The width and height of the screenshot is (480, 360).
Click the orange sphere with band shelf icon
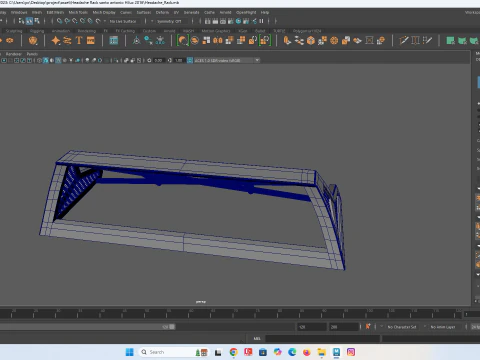tap(195, 41)
